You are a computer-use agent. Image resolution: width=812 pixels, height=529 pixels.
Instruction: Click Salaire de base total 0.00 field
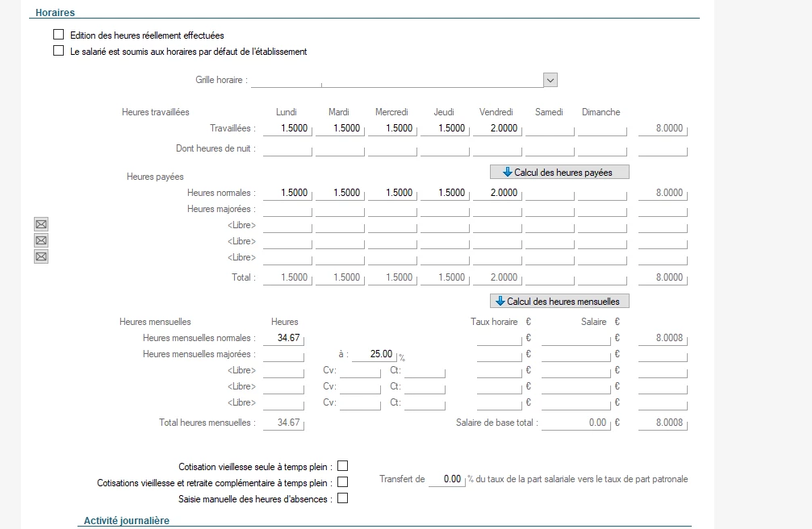576,423
